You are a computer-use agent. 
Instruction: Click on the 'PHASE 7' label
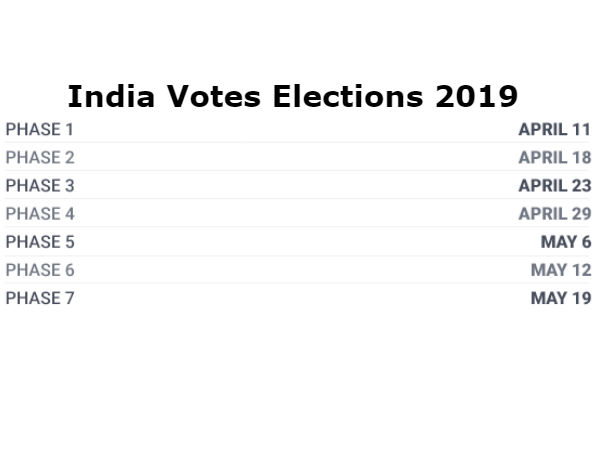[x=40, y=297]
